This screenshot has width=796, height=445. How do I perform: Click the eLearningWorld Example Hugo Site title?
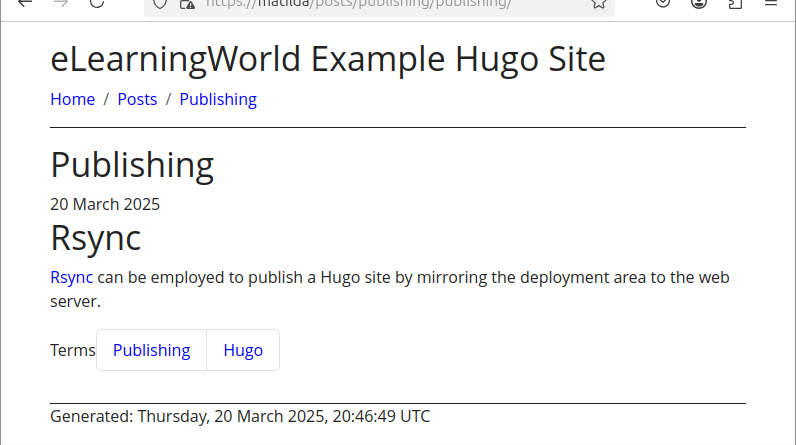point(328,60)
